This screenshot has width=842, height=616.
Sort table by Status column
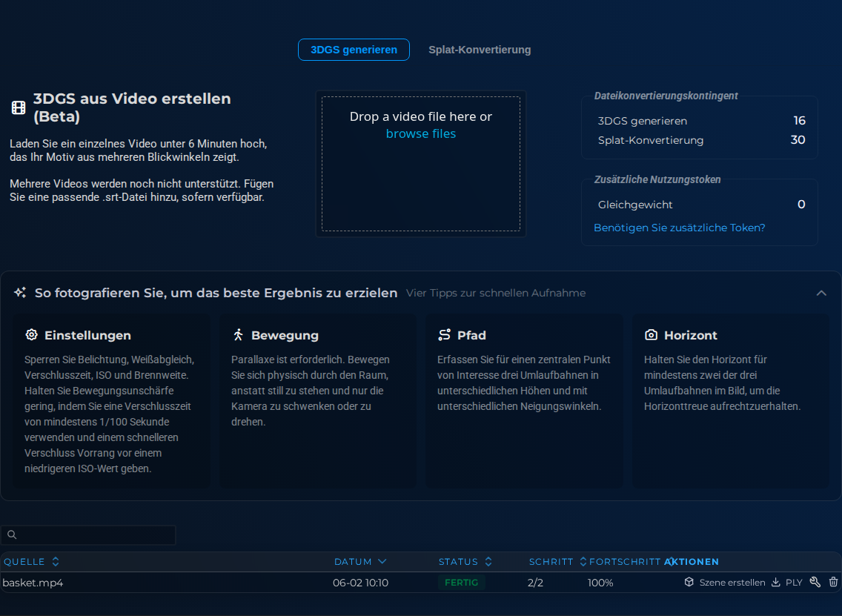[x=465, y=562]
